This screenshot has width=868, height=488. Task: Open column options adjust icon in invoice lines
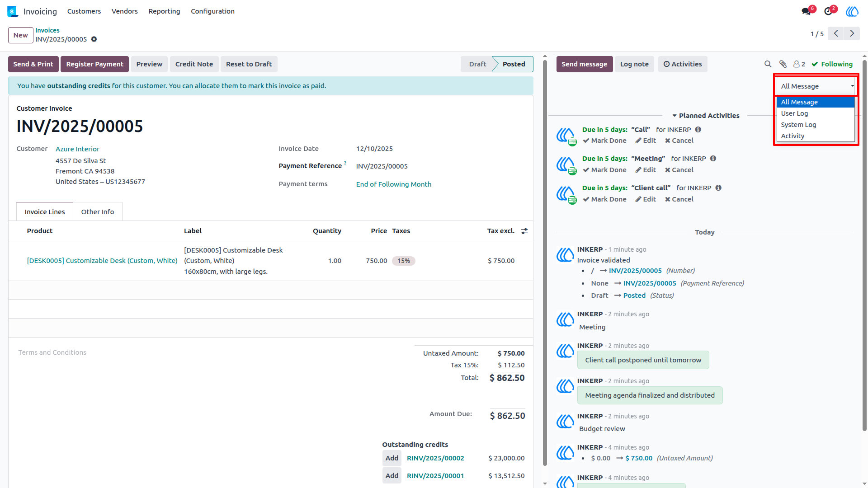pos(524,231)
